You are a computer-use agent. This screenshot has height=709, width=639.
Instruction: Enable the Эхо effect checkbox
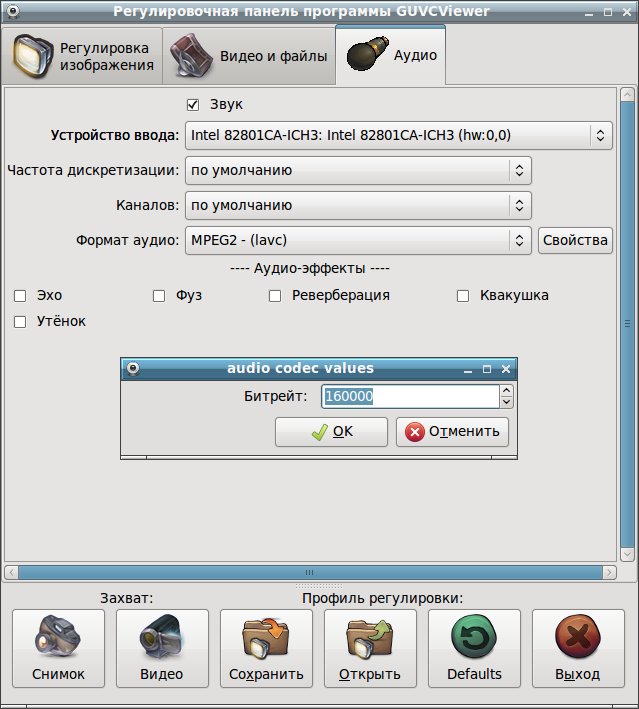coord(20,296)
